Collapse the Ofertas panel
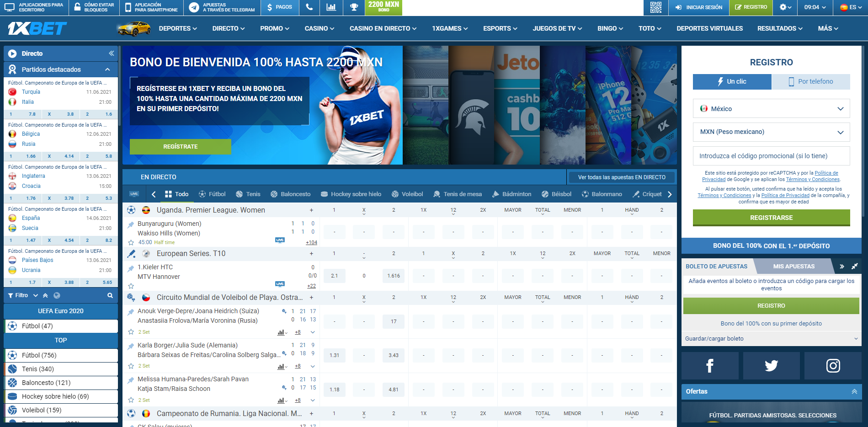This screenshot has width=868, height=427. pos(854,391)
